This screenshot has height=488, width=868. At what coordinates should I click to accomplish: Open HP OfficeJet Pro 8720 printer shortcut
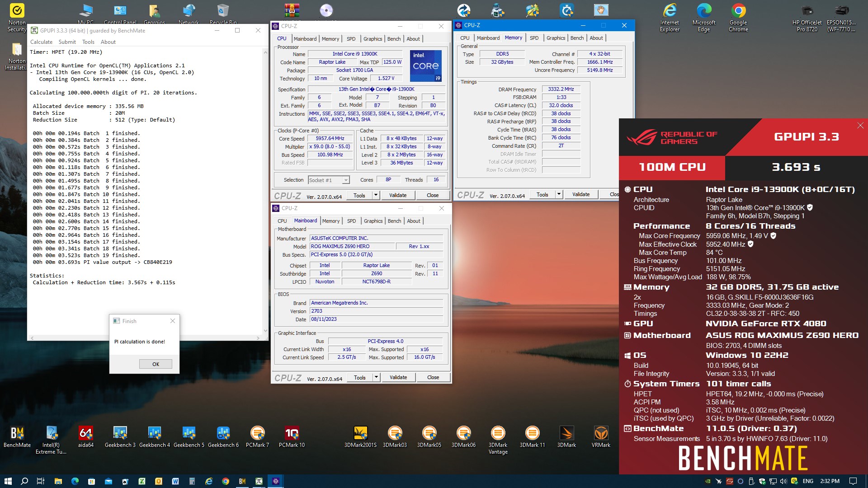click(x=807, y=18)
